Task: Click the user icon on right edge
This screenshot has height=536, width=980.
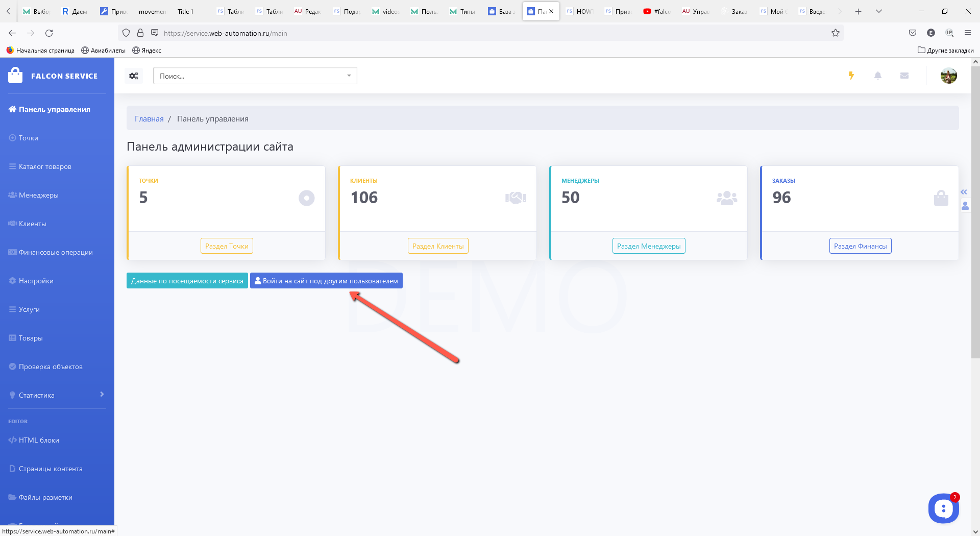Action: point(965,206)
